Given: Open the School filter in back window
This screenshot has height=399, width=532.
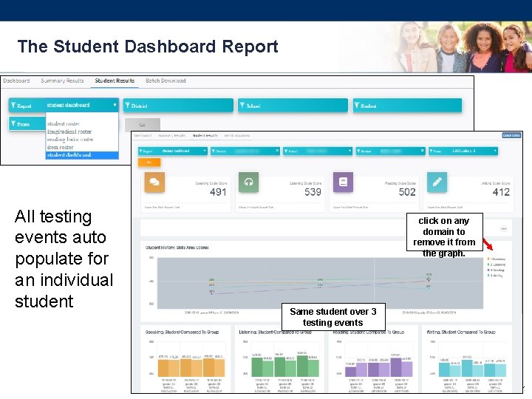Looking at the screenshot, I should [293, 106].
